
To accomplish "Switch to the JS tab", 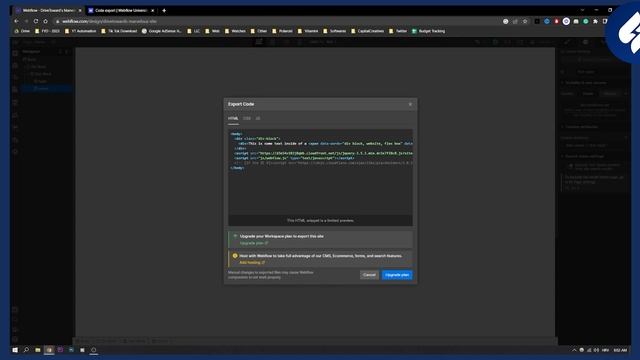I will [x=258, y=118].
